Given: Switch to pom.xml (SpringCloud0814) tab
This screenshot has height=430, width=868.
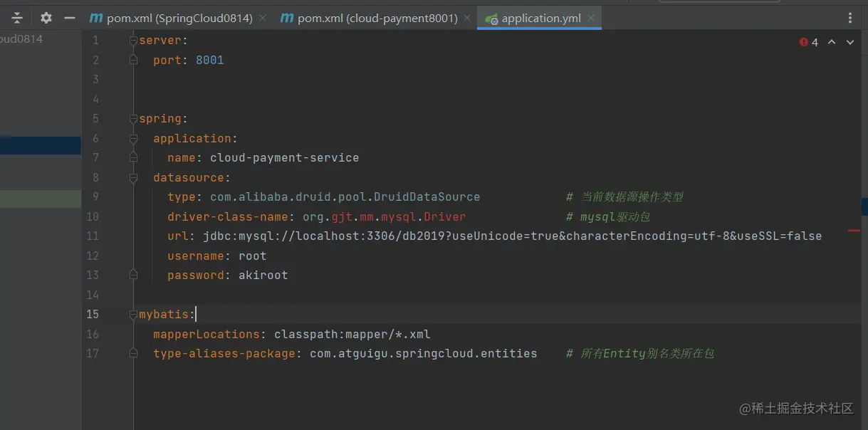Looking at the screenshot, I should 179,19.
